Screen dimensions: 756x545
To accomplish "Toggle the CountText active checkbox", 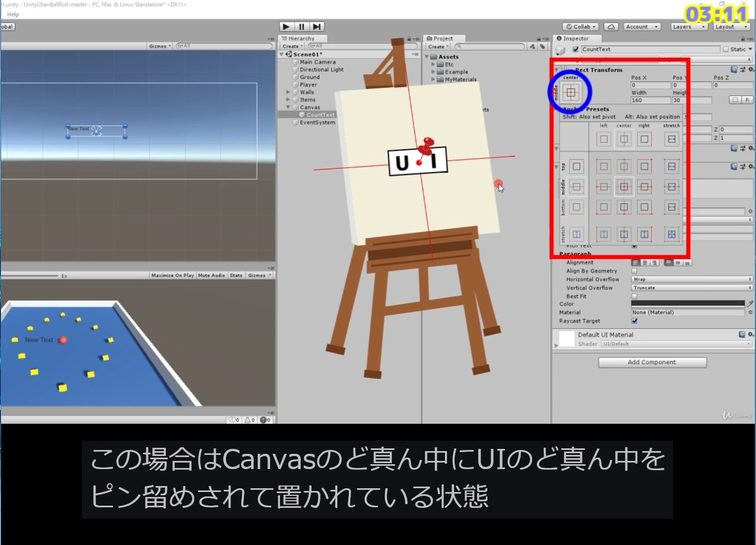I will tap(575, 49).
